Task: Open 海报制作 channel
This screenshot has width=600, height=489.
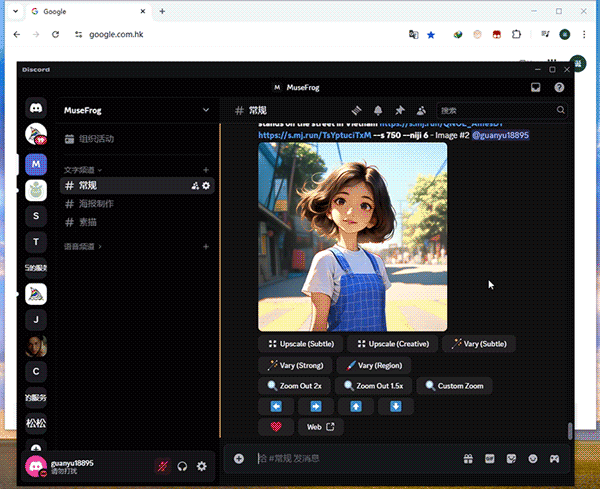Action: 137,204
